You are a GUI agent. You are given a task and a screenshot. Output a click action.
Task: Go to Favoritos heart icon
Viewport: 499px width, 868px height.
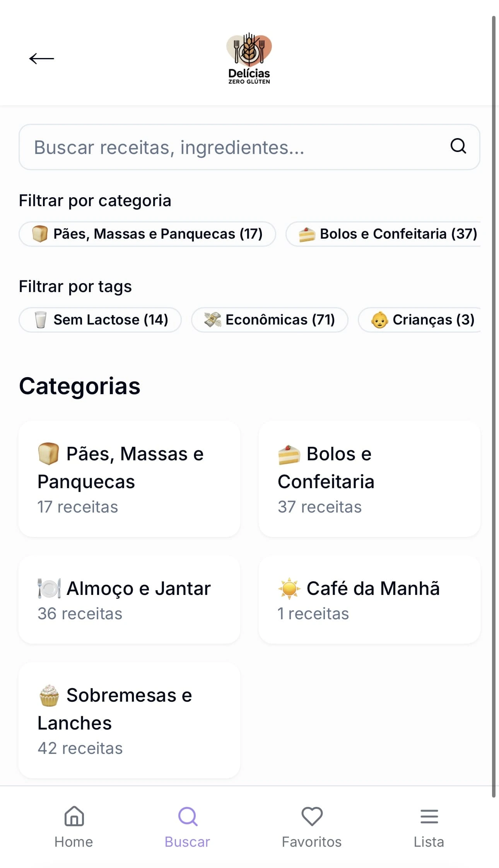click(x=312, y=816)
